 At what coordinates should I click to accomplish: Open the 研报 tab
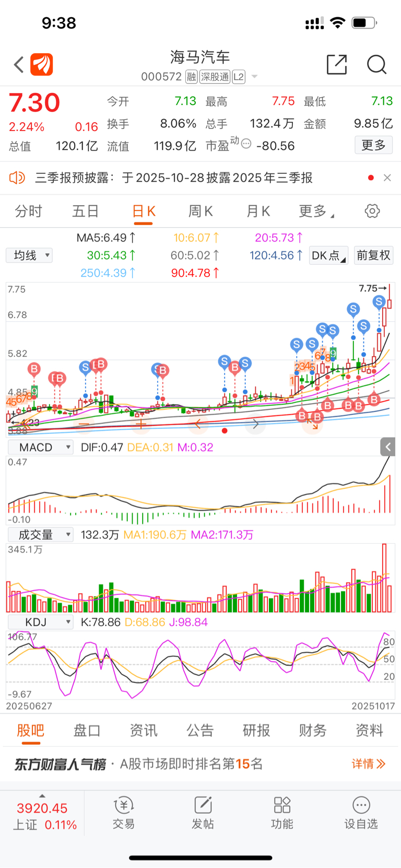click(256, 730)
